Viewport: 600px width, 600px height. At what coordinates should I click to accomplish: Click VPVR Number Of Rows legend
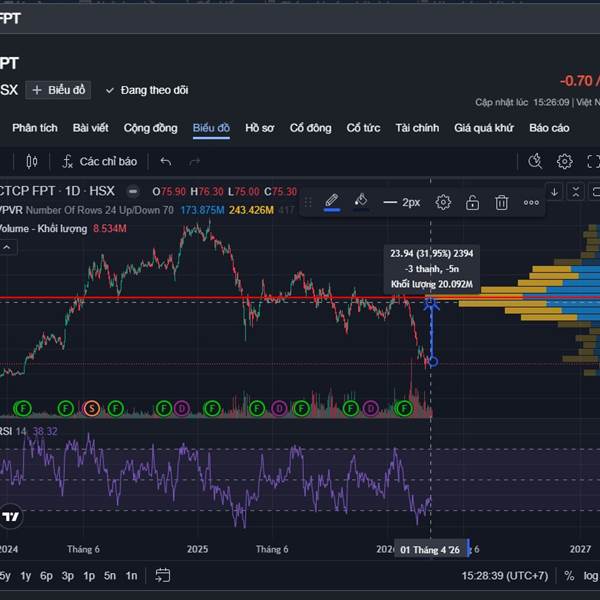click(x=87, y=210)
